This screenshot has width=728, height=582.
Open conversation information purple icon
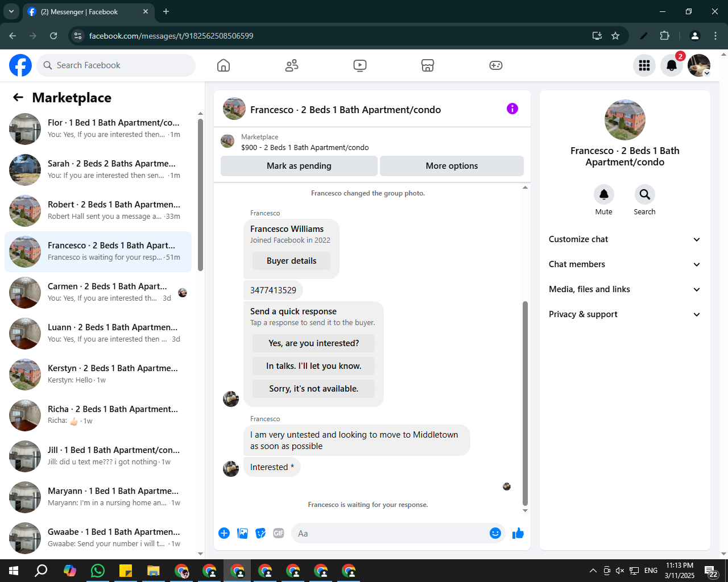click(512, 109)
